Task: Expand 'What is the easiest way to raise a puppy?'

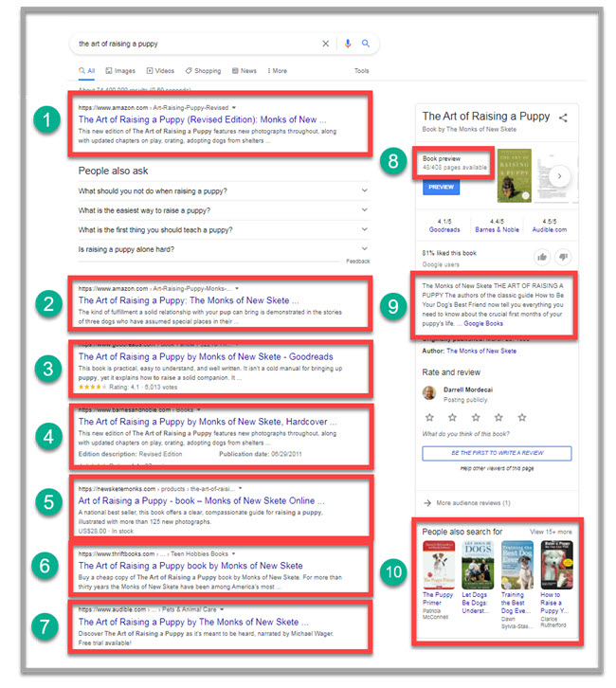Action: coord(224,210)
